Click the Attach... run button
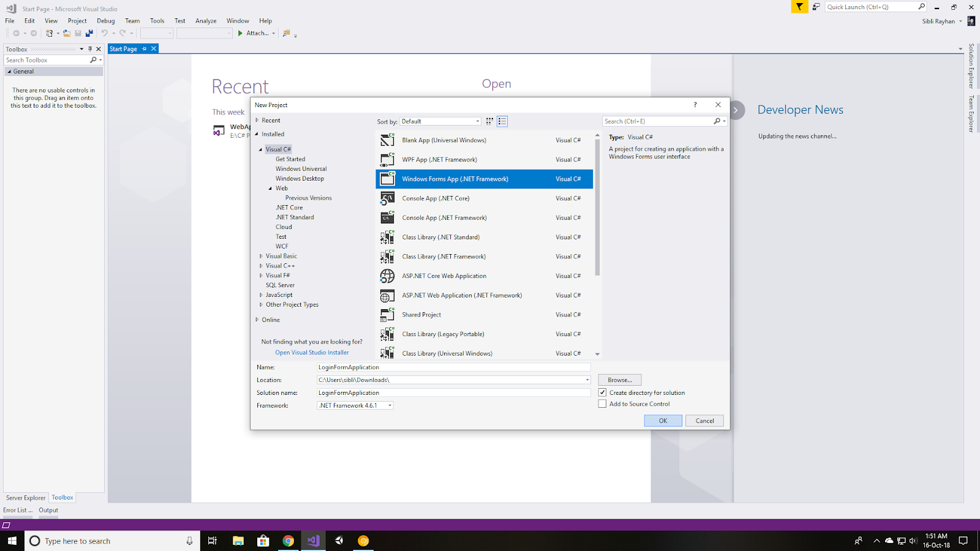Screen dimensions: 980x551 tap(253, 33)
